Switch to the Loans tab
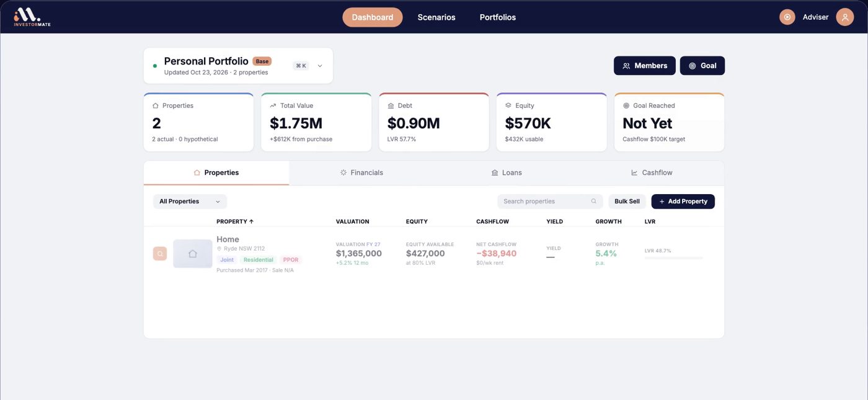This screenshot has height=400, width=868. coord(507,173)
